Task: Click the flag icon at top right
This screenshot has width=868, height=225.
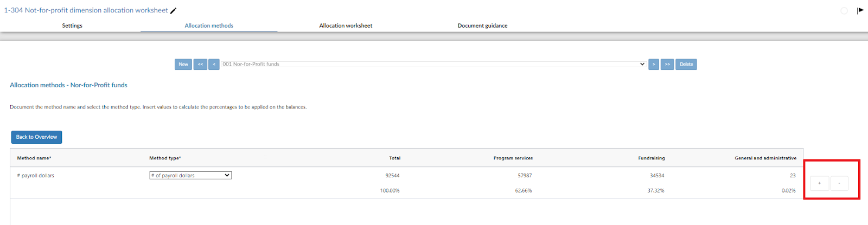Action: pyautogui.click(x=860, y=10)
